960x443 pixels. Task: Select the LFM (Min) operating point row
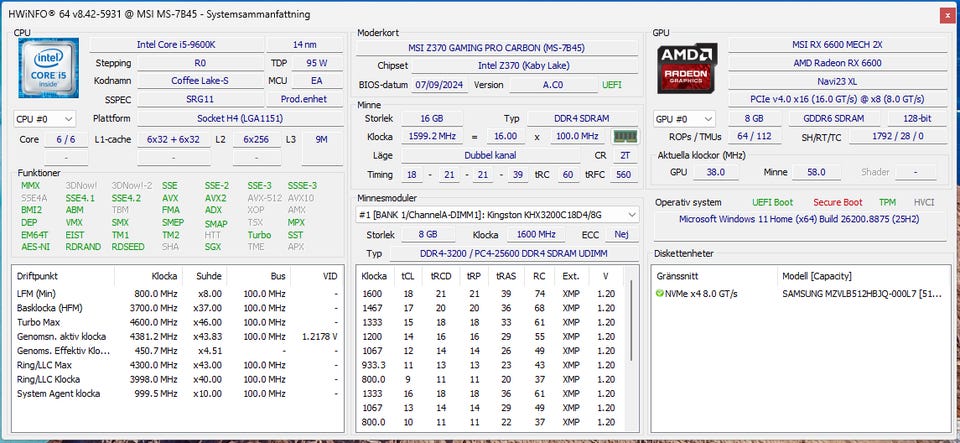177,294
